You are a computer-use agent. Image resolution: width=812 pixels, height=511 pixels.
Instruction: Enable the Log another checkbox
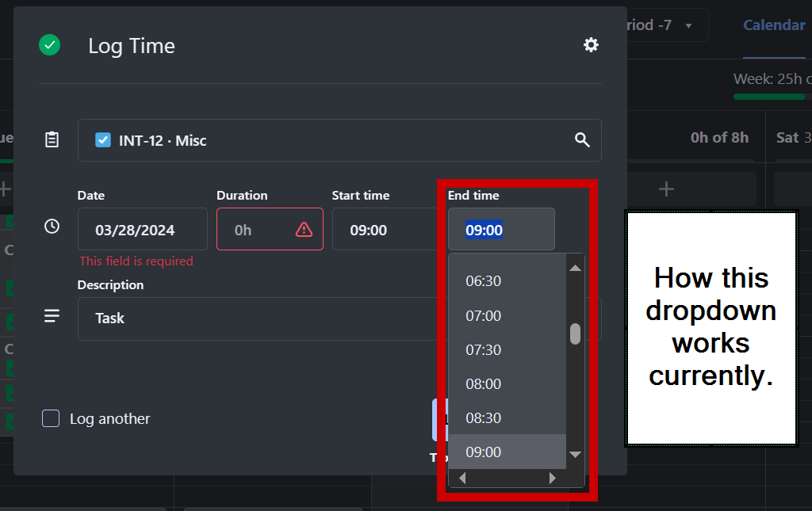coord(51,418)
